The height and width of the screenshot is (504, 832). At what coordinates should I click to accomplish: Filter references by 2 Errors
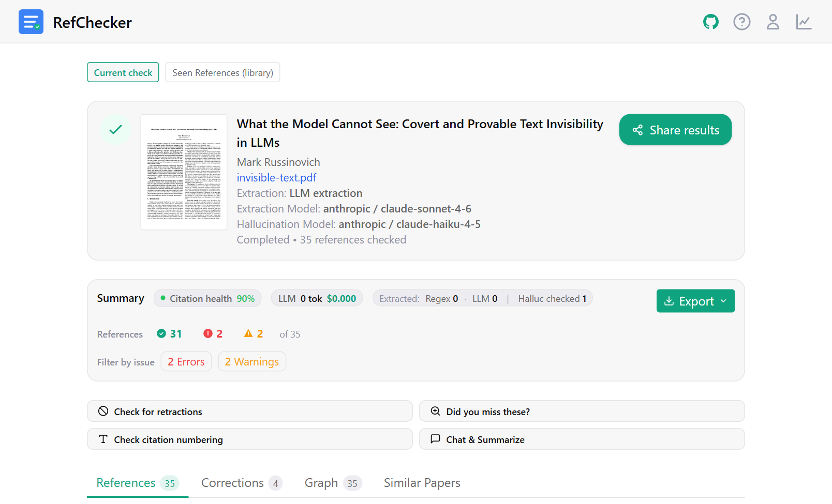[186, 362]
